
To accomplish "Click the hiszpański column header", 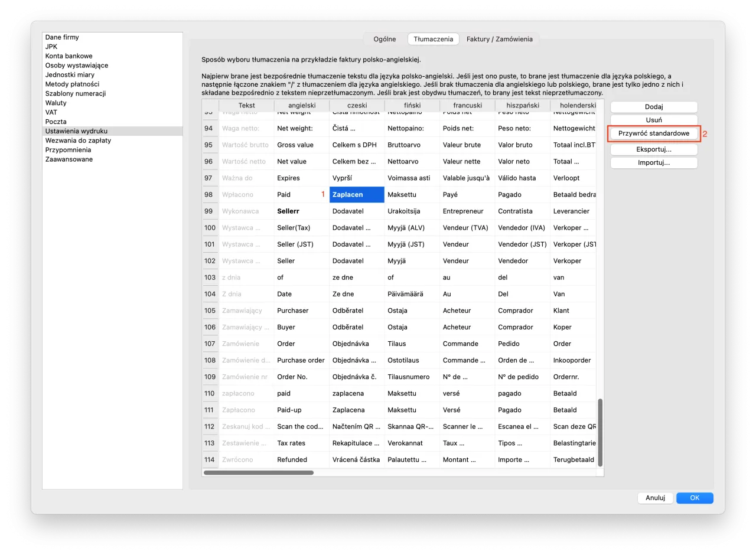I will (523, 105).
